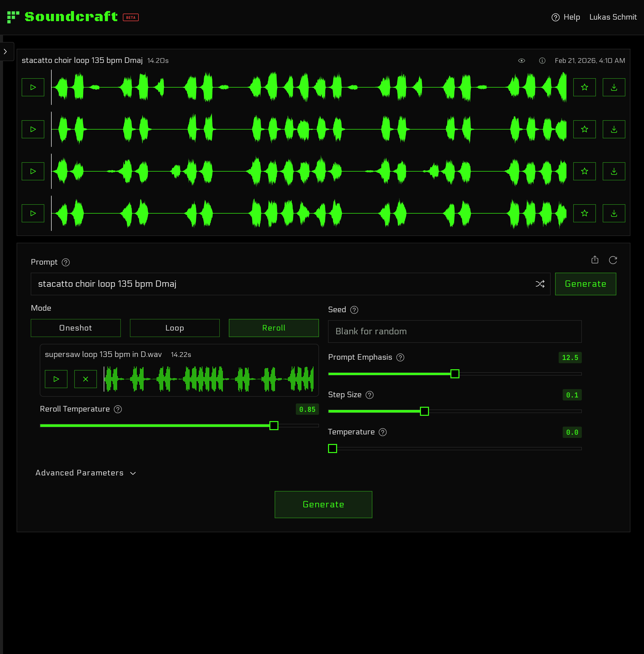Click the share icon above the prompt
This screenshot has width=644, height=654.
tap(595, 260)
